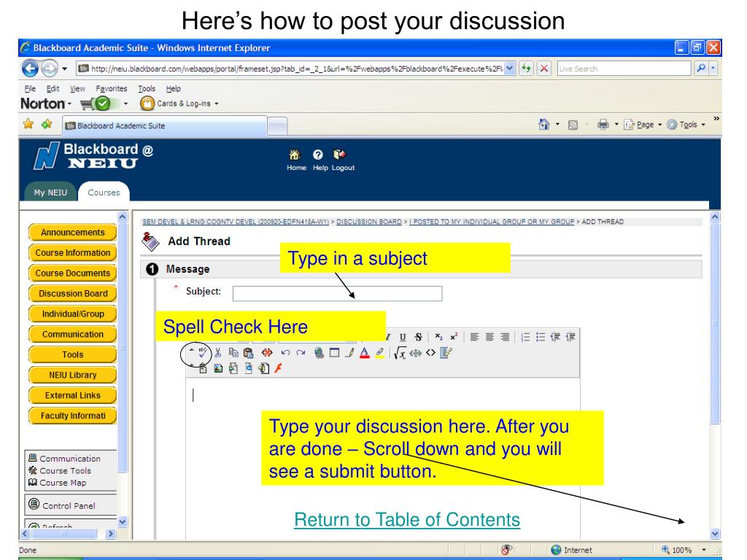Open the zoom level 100% dropdown
This screenshot has height=560, width=747.
704,550
